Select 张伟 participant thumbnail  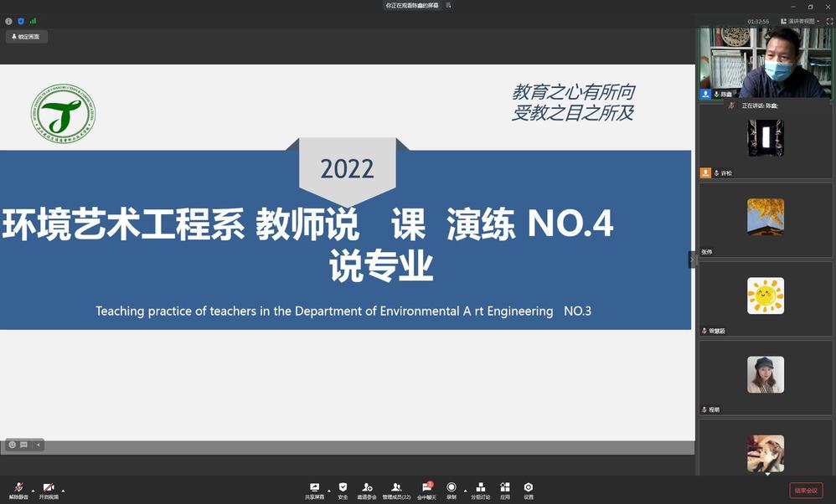coord(766,217)
